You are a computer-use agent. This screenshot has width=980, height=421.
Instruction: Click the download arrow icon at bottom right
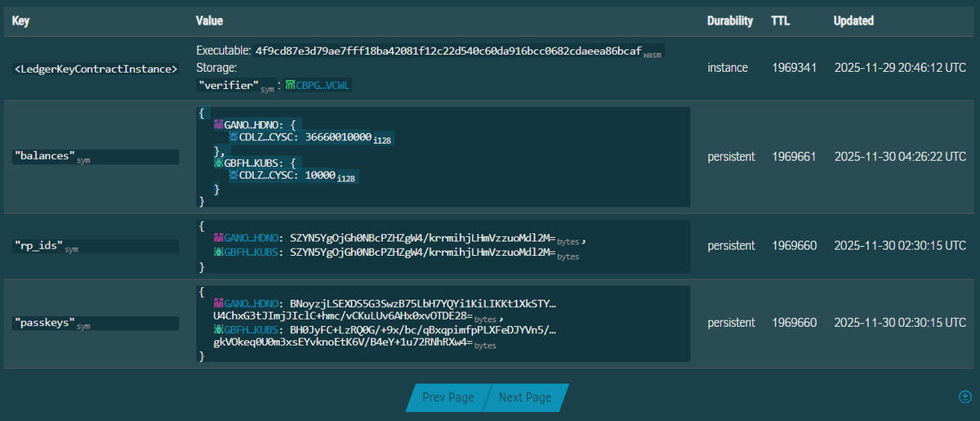[x=964, y=396]
